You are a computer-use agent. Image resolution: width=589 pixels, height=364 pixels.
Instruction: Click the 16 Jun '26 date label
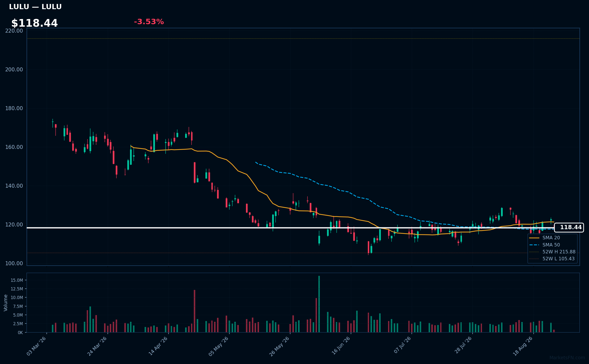tap(341, 346)
